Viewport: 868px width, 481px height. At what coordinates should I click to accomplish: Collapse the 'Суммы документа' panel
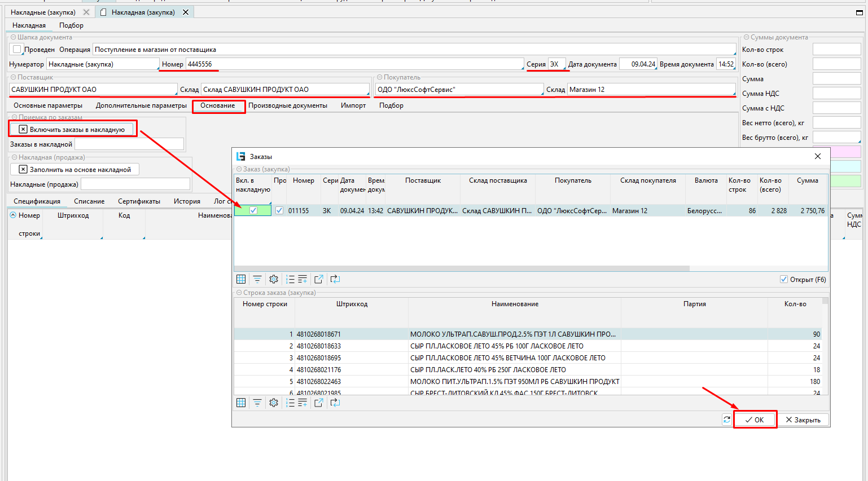pyautogui.click(x=746, y=37)
